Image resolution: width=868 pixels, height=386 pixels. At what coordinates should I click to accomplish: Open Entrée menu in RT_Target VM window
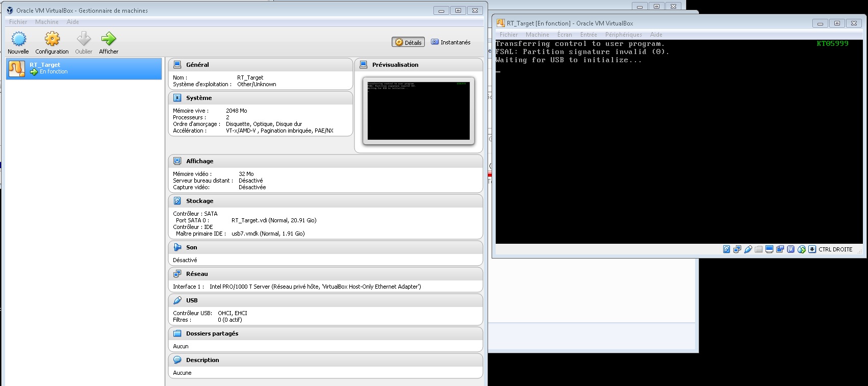589,35
